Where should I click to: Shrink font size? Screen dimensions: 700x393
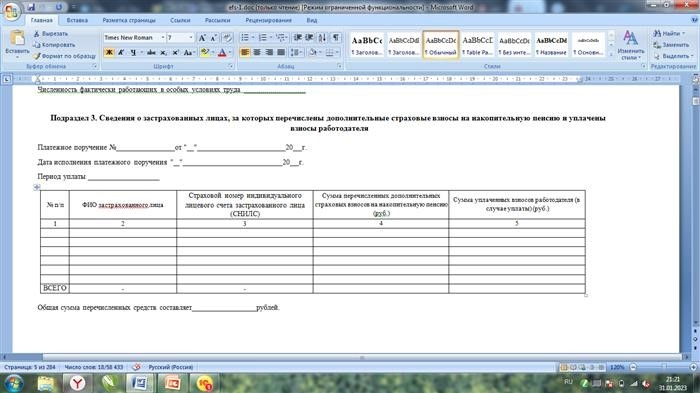click(x=213, y=38)
